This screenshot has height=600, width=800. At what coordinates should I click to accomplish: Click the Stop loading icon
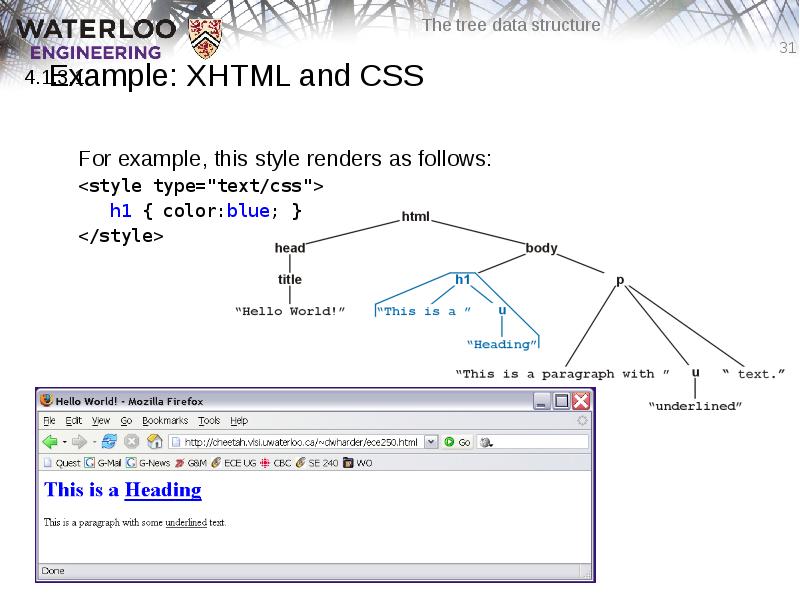[130, 441]
